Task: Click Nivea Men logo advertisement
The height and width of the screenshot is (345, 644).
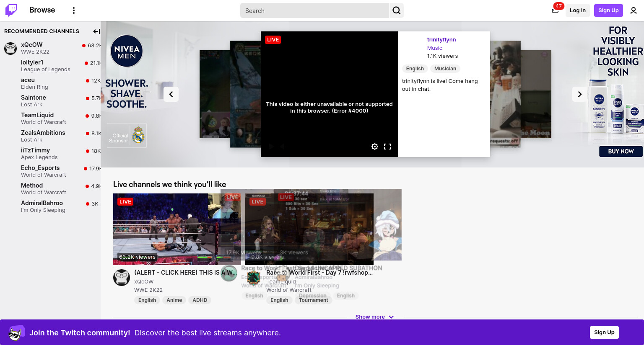Action: click(x=127, y=51)
